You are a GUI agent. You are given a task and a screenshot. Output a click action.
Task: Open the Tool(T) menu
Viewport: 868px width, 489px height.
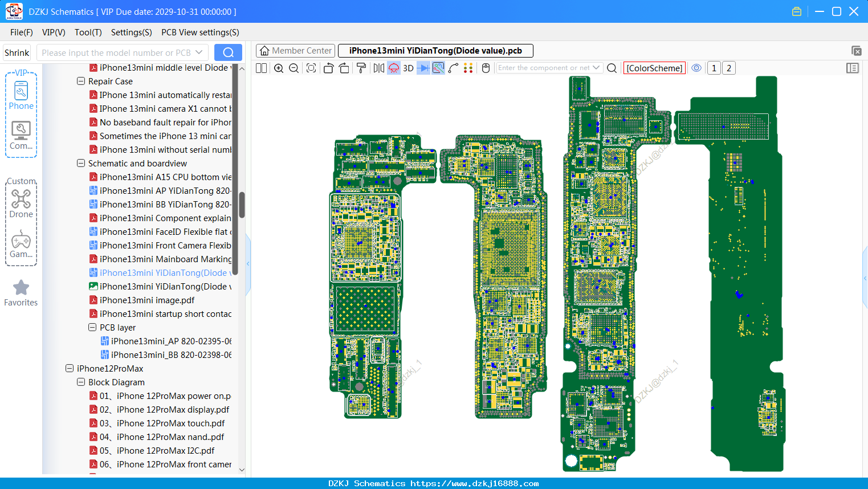coord(88,32)
